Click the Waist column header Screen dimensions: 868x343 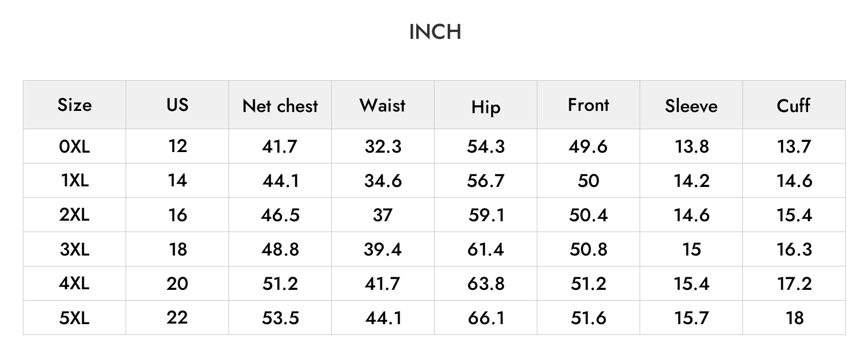[383, 105]
